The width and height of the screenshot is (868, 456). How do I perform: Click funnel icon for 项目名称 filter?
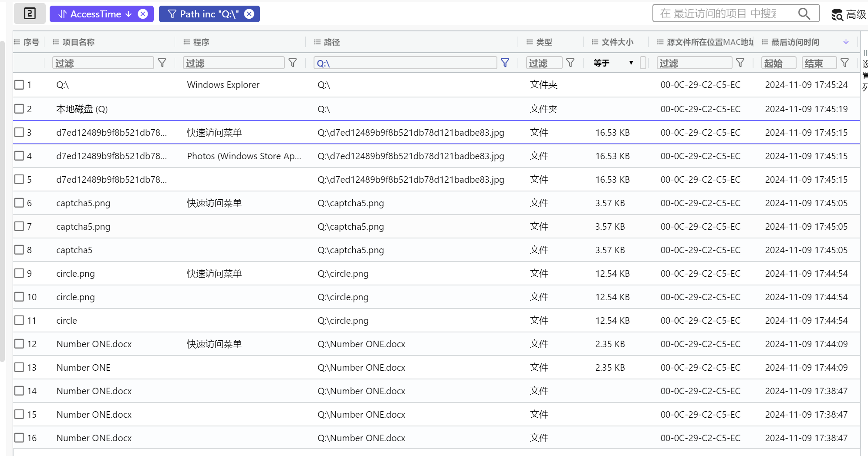pyautogui.click(x=162, y=63)
